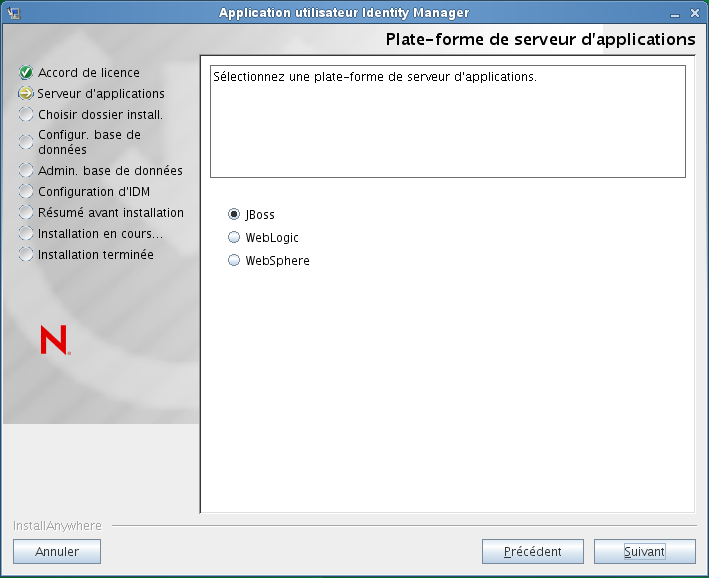Click the 'Accord de licence' step label

click(x=89, y=72)
